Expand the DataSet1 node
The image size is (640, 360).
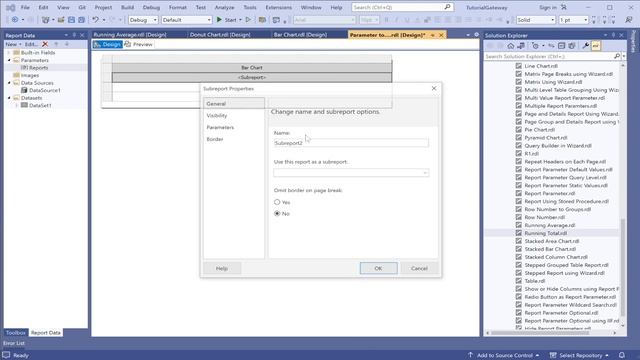point(17,105)
